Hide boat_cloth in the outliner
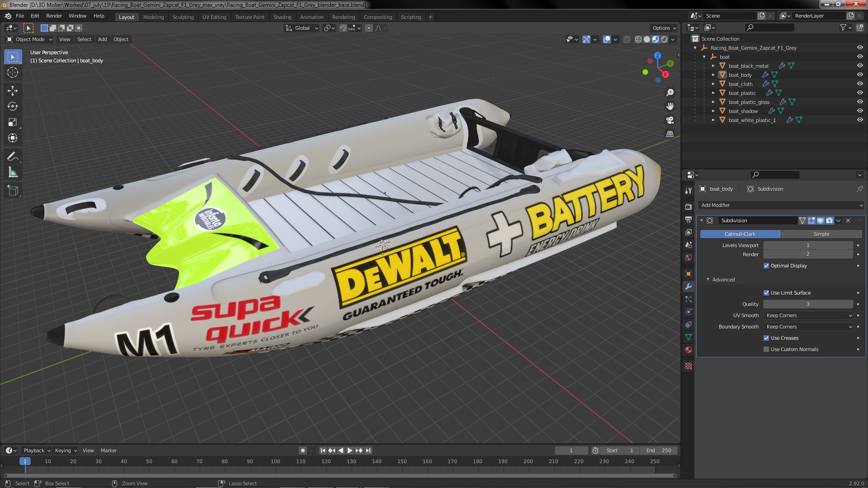868x488 pixels. click(x=860, y=84)
